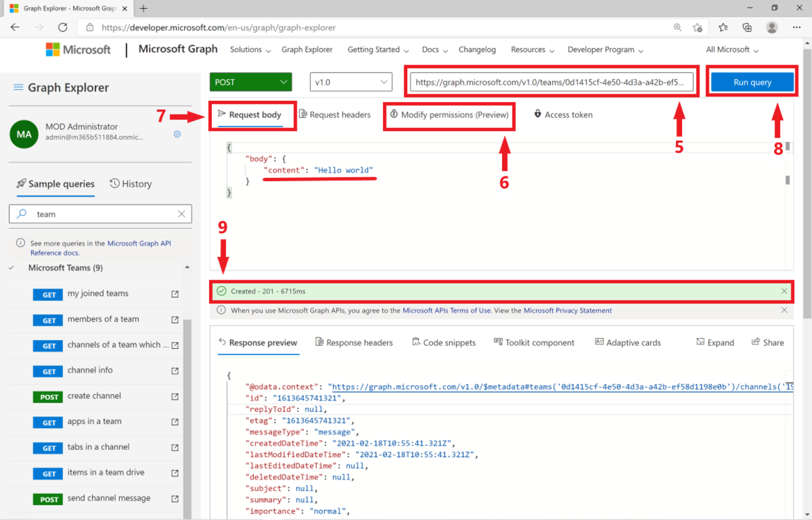Share the current query

pyautogui.click(x=767, y=342)
